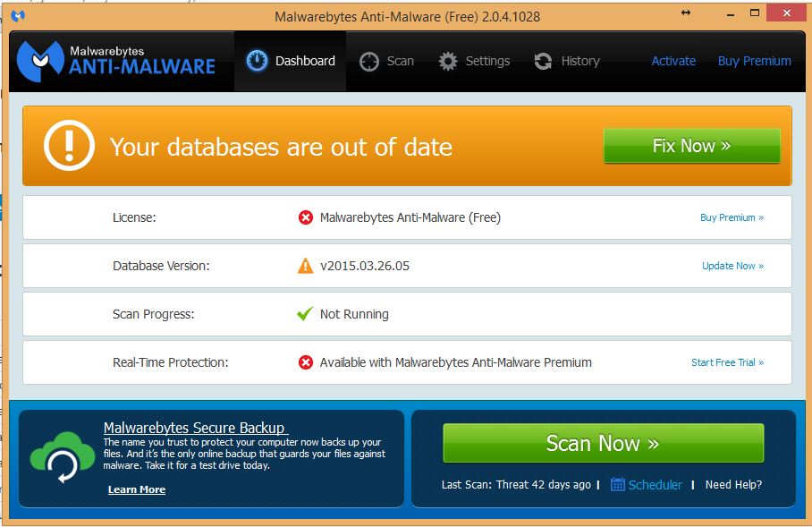Open the Settings tab

click(475, 61)
